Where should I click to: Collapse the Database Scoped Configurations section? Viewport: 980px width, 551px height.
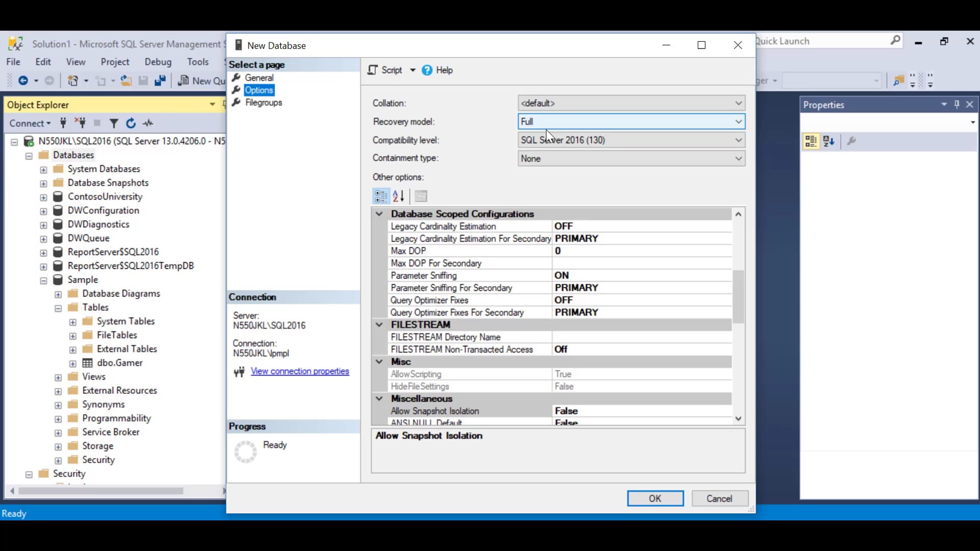pos(379,214)
